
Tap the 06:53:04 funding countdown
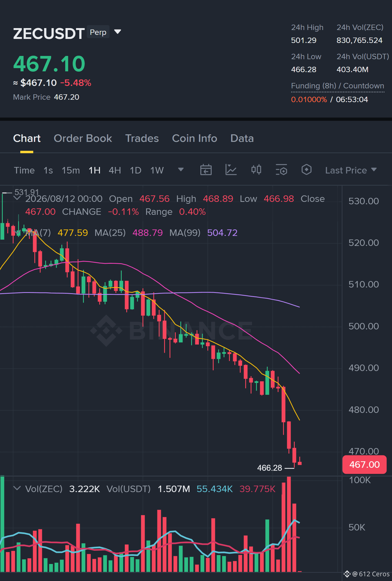pos(352,99)
